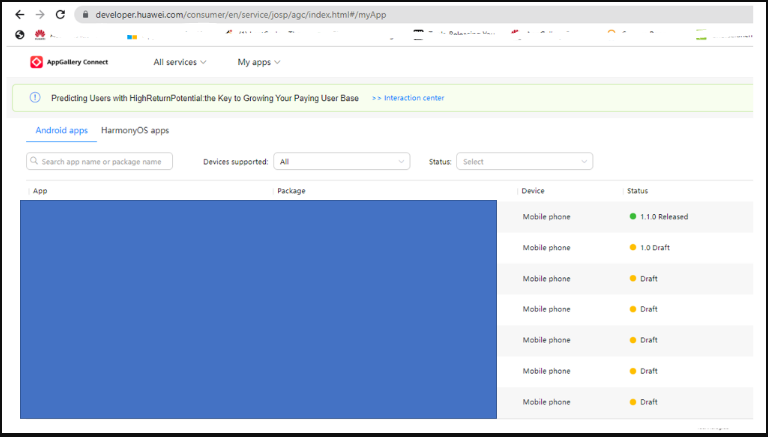Click the browser back arrow

coord(20,15)
